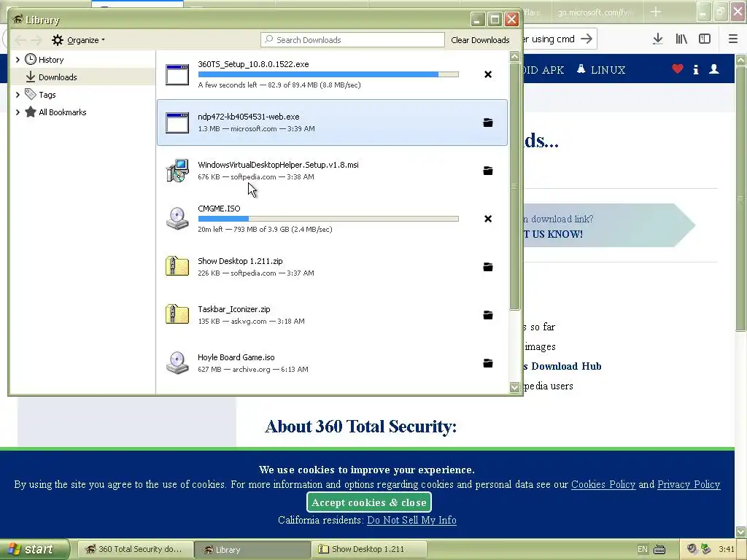The width and height of the screenshot is (747, 560).
Task: Click the go arrow in browser address bar
Action: click(x=587, y=39)
